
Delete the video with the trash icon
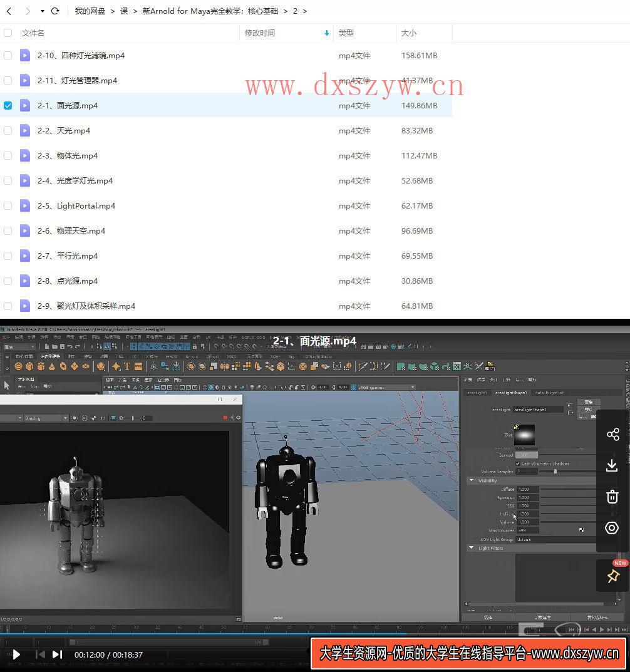tap(612, 497)
